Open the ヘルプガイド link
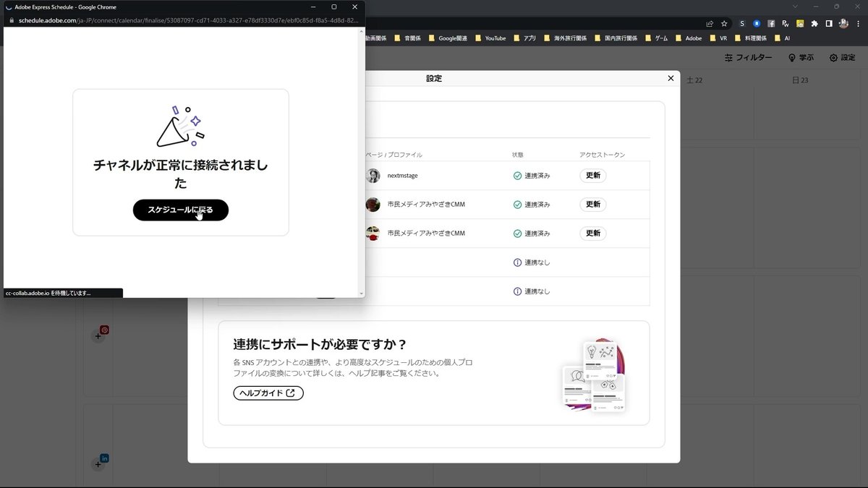868x488 pixels. coord(268,393)
